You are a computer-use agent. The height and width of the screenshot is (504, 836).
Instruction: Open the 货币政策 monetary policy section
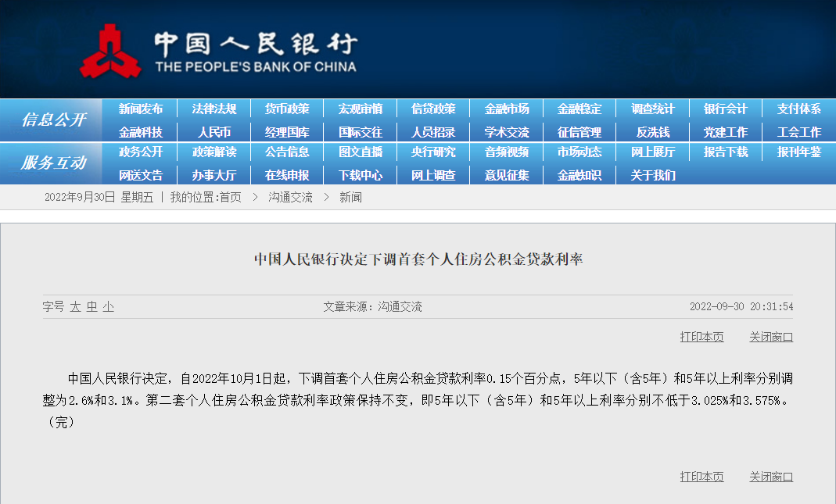287,109
